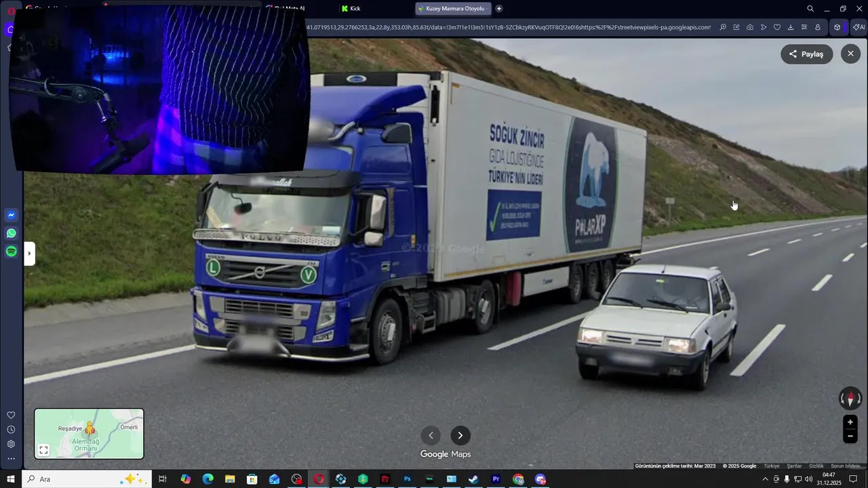
Task: Open Microsoft Edge from the taskbar
Action: (x=208, y=479)
